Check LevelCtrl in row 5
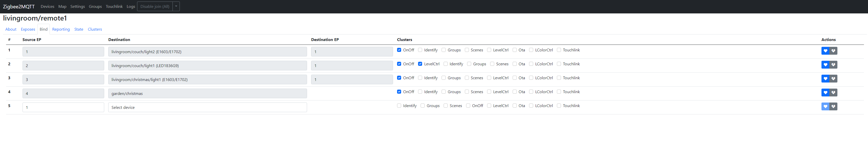Viewport: 868px width, 142px height. tap(489, 106)
